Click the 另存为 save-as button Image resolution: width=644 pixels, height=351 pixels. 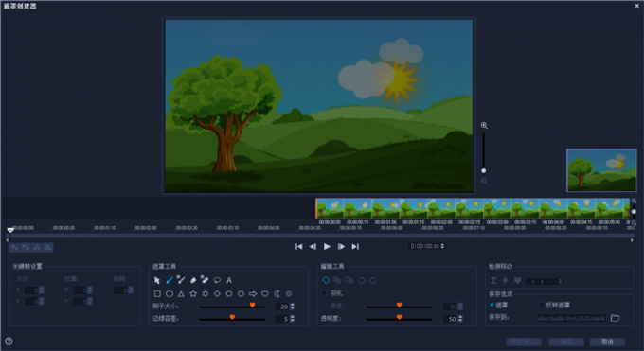(x=524, y=342)
